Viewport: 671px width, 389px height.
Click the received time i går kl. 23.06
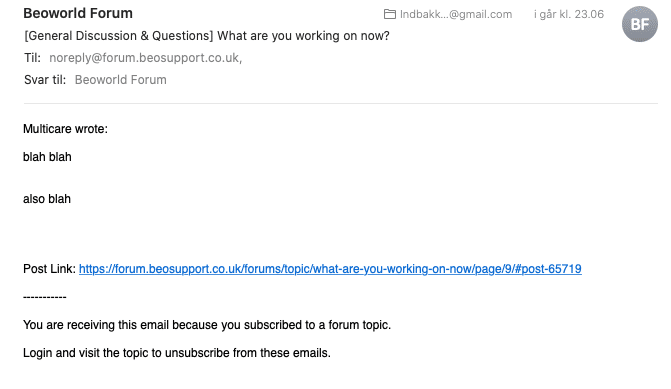tap(569, 14)
